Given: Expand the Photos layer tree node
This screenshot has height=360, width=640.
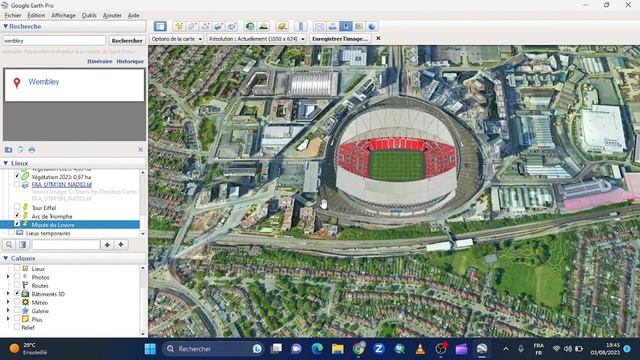Looking at the screenshot, I should [x=8, y=277].
